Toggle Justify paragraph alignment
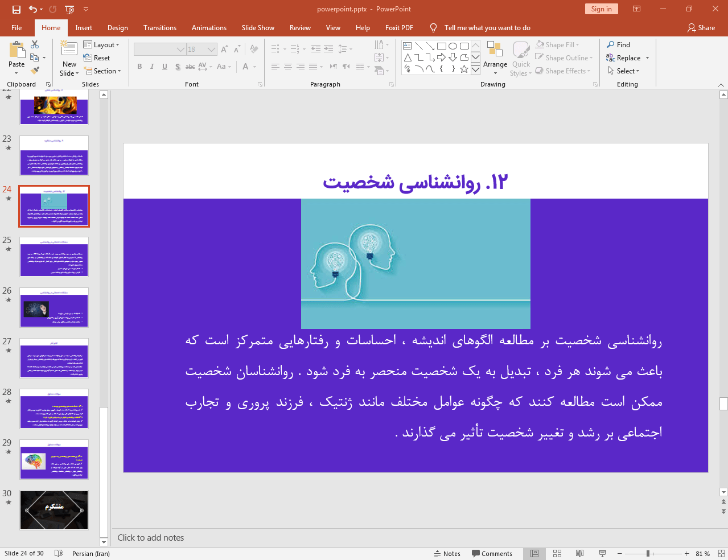 [313, 67]
